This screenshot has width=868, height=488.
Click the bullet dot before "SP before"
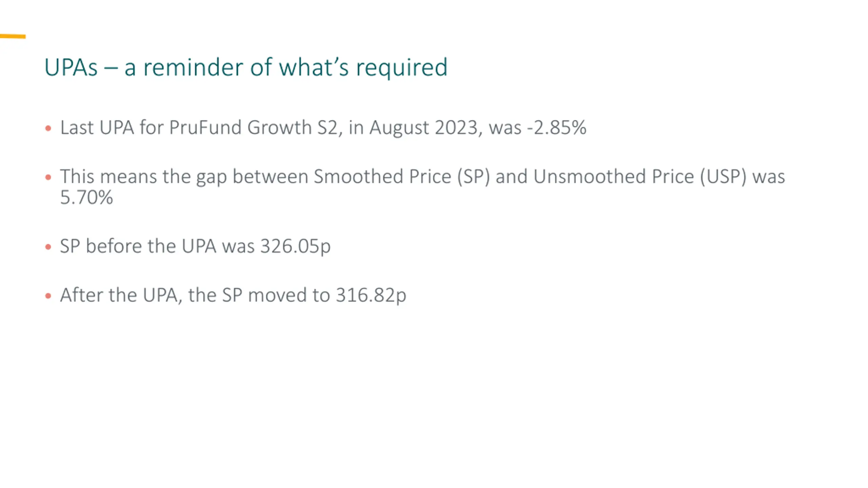point(48,247)
